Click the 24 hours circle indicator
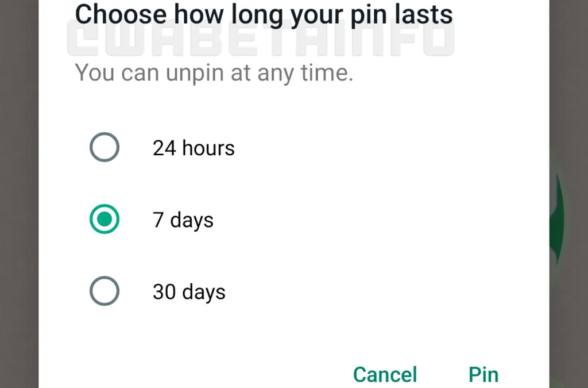 (x=105, y=147)
